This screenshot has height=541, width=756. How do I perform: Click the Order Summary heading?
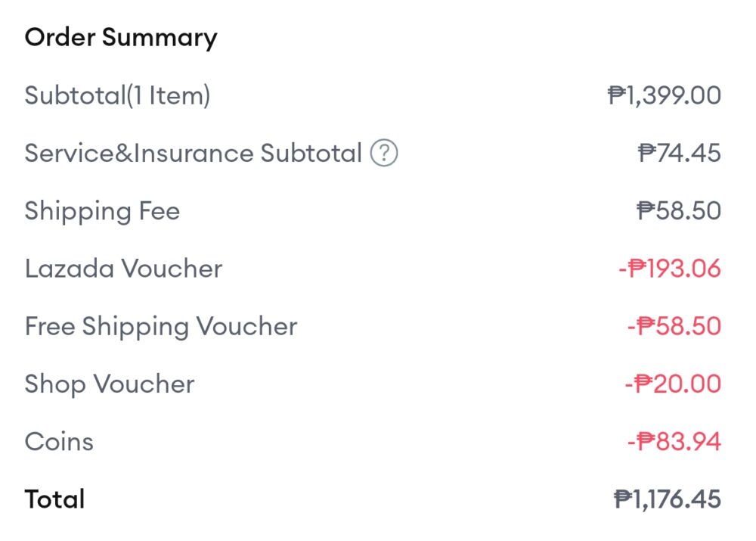click(121, 38)
